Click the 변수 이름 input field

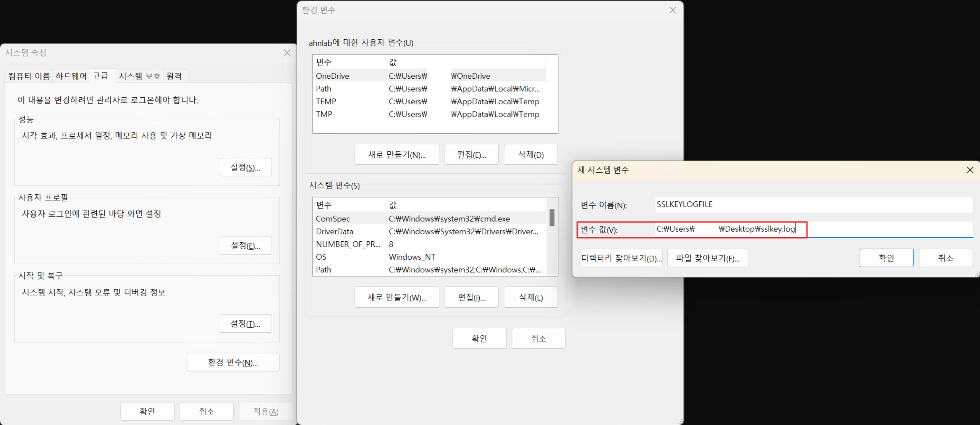814,205
